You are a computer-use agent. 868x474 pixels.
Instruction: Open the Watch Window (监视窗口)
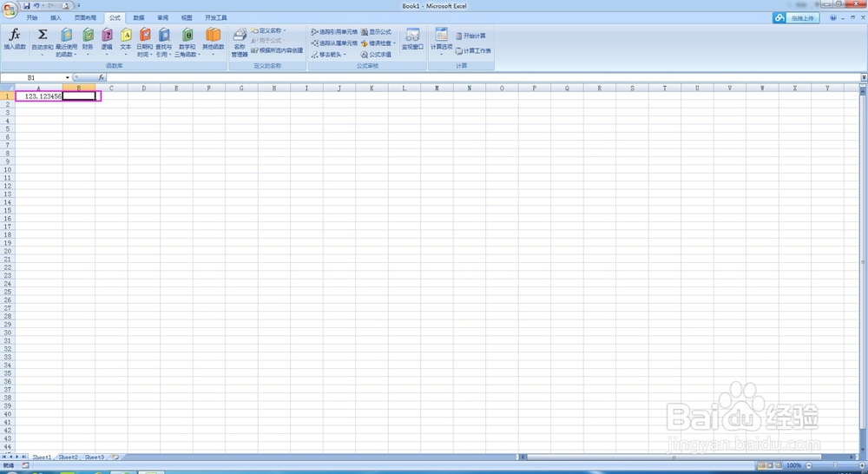[412, 39]
